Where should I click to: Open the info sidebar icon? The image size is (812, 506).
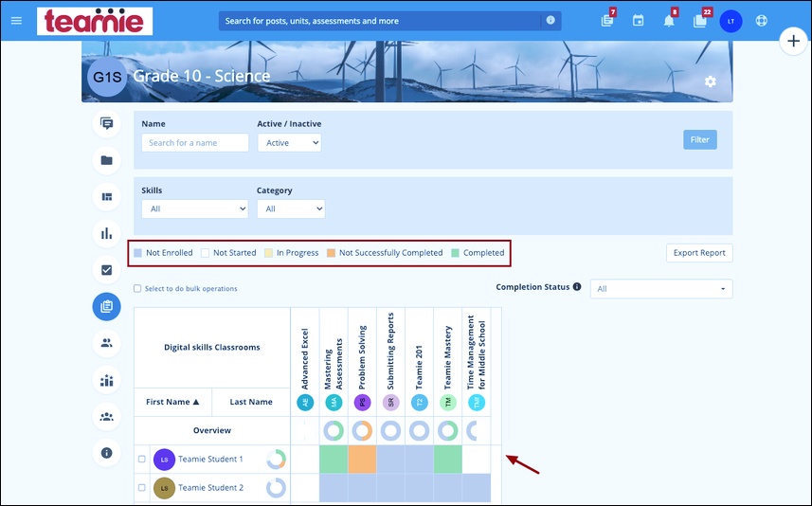point(107,453)
